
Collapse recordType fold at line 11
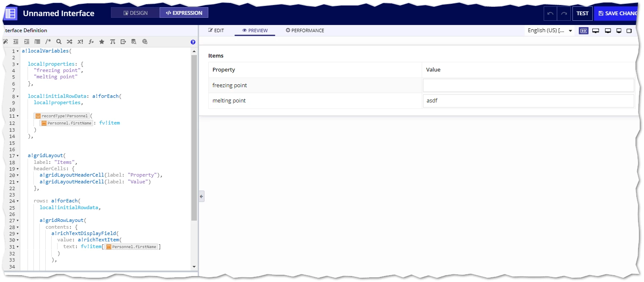coord(17,116)
